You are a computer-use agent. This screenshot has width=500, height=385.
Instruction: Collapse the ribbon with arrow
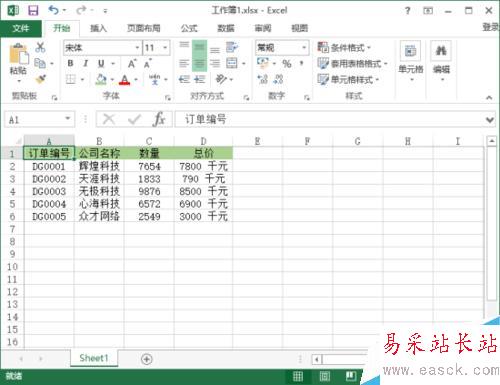489,97
